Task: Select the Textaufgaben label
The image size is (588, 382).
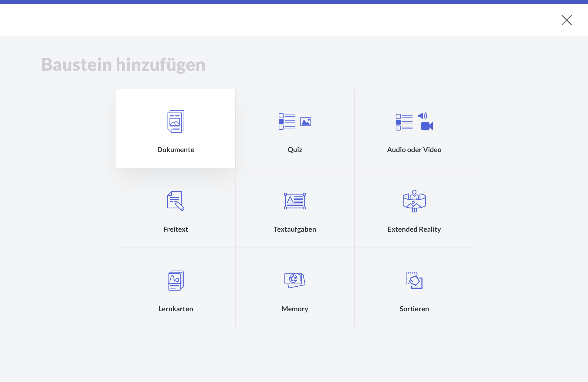Action: pyautogui.click(x=295, y=229)
